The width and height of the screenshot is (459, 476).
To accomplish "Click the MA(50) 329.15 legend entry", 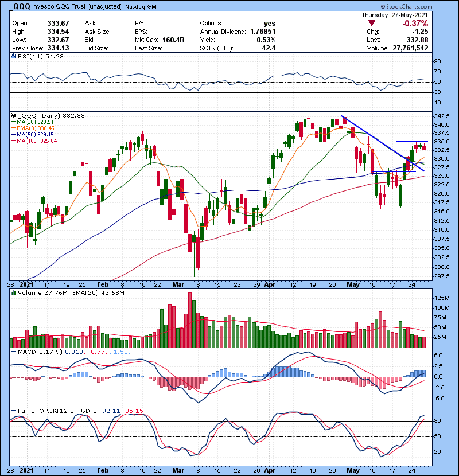I will pyautogui.click(x=35, y=134).
